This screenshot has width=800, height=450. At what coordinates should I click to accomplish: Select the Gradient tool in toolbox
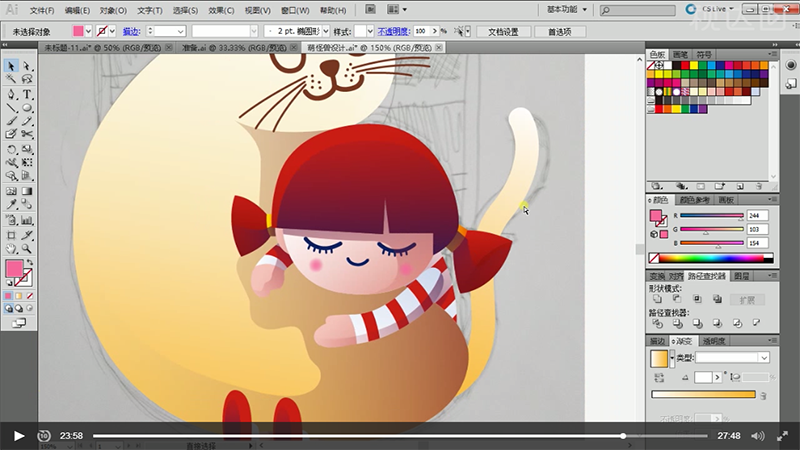[27, 191]
